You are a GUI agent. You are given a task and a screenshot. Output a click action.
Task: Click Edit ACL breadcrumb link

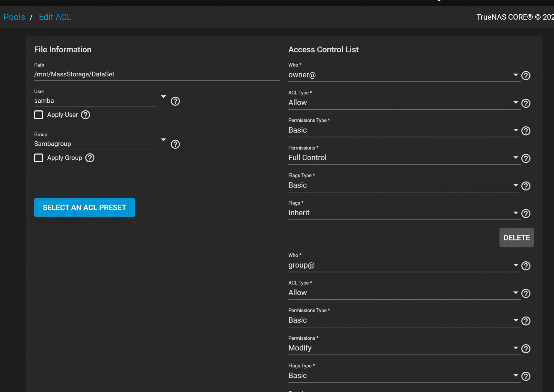55,17
